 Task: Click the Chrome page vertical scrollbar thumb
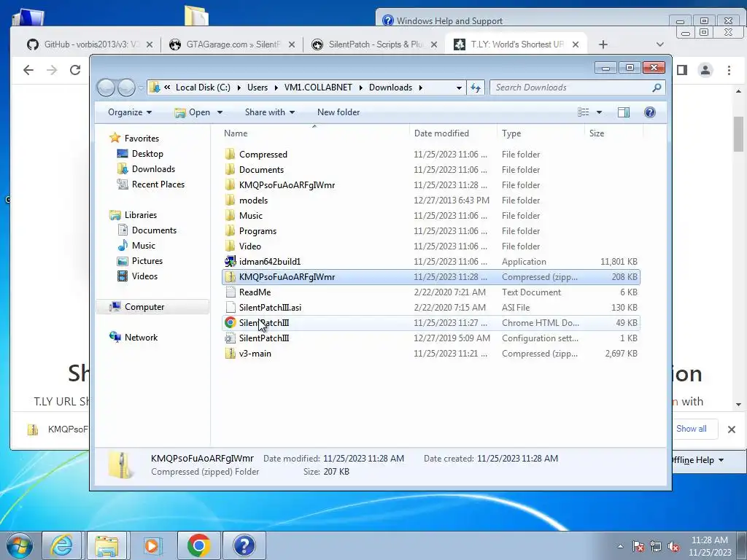tap(738, 134)
